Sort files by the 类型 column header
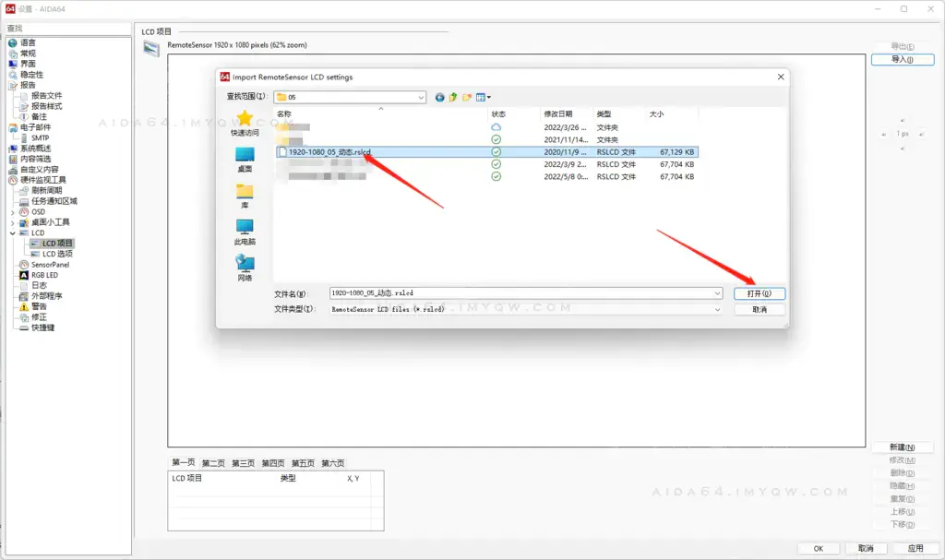 [x=619, y=113]
